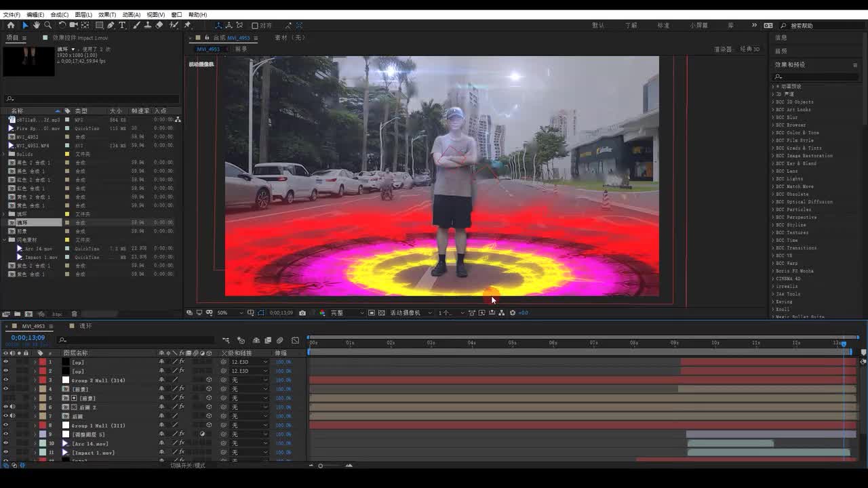868x488 pixels.
Task: Hide the Group 2 Null (314) layer
Action: pyautogui.click(x=5, y=380)
